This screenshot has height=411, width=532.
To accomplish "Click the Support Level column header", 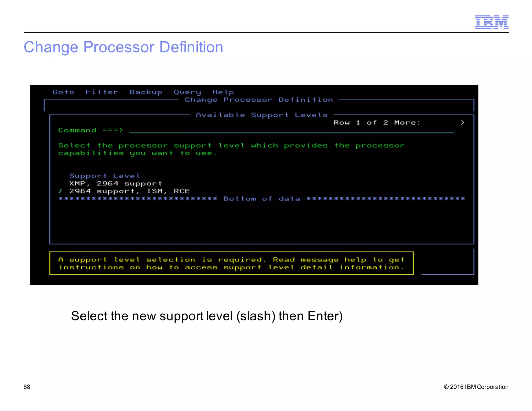I will (x=104, y=176).
